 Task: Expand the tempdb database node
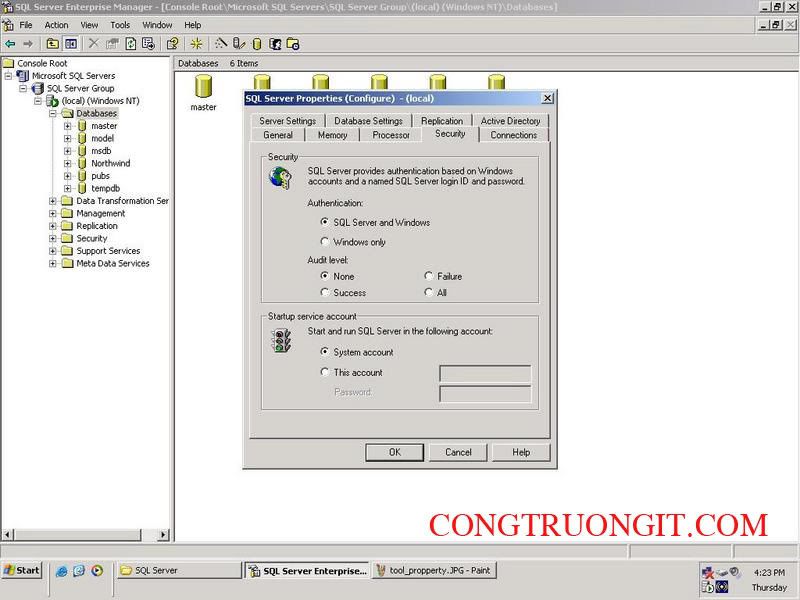tap(67, 189)
